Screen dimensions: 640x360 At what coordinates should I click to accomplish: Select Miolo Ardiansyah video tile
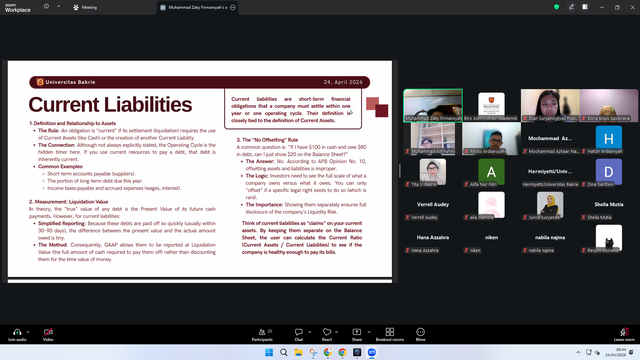491,139
